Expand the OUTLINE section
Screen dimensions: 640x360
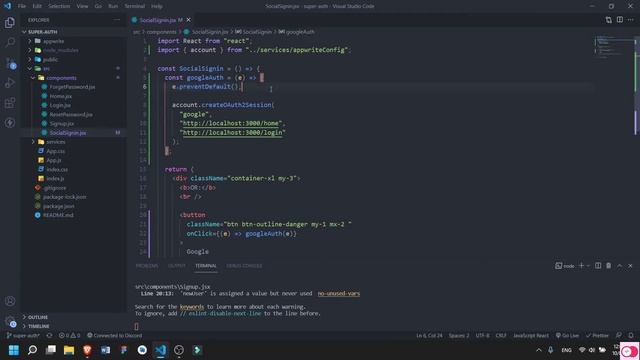pyautogui.click(x=73, y=317)
